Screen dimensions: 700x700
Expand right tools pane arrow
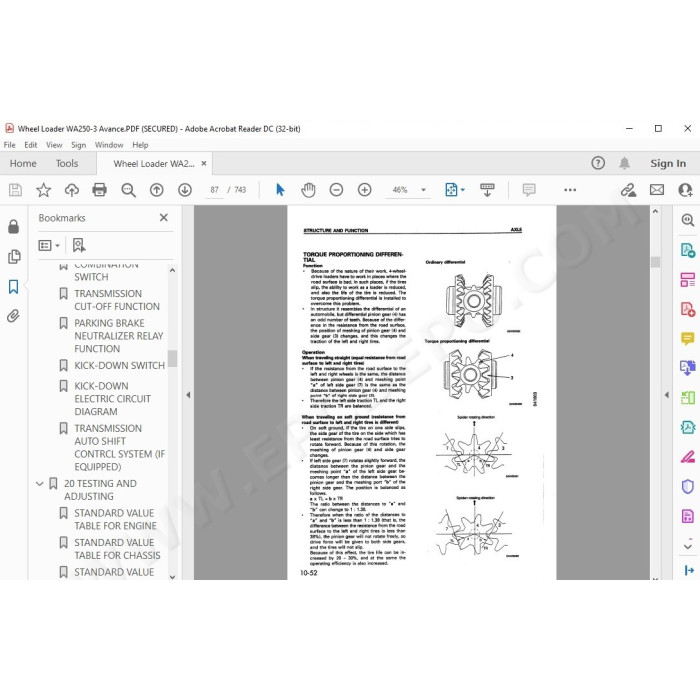coord(689,570)
